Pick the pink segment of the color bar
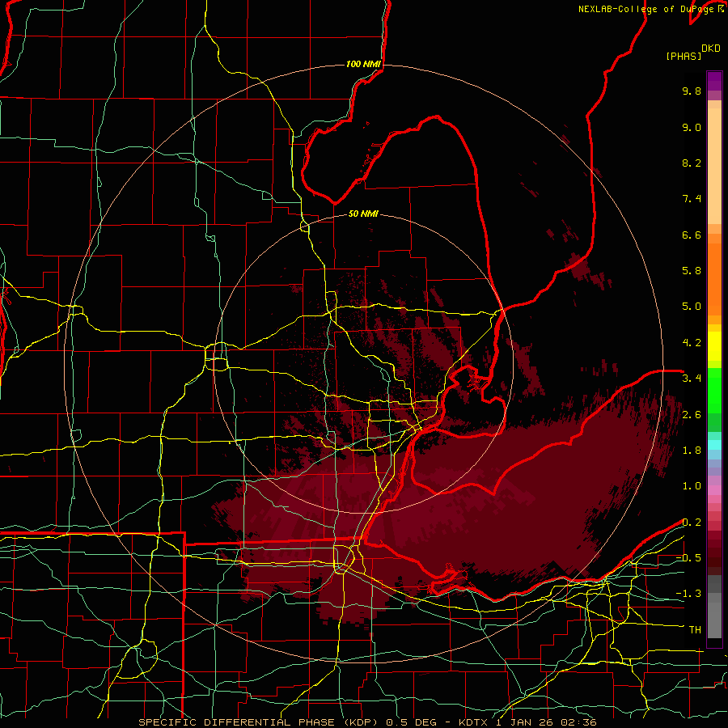Viewport: 728px width, 728px height. 714,490
